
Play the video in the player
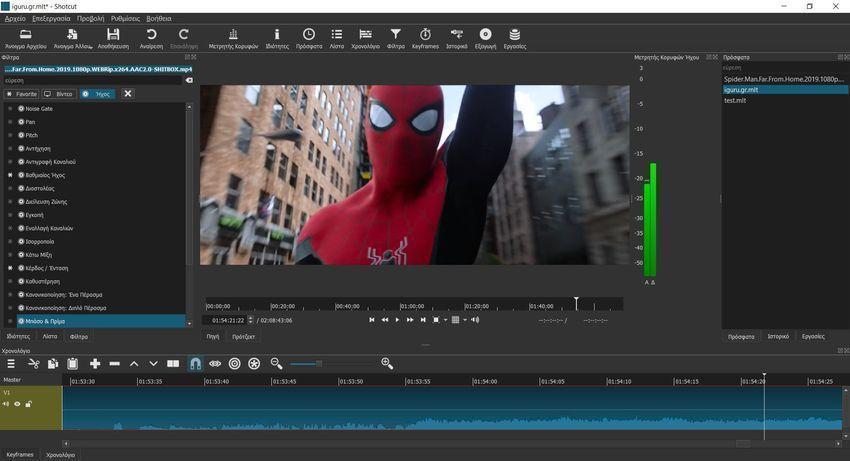(397, 320)
